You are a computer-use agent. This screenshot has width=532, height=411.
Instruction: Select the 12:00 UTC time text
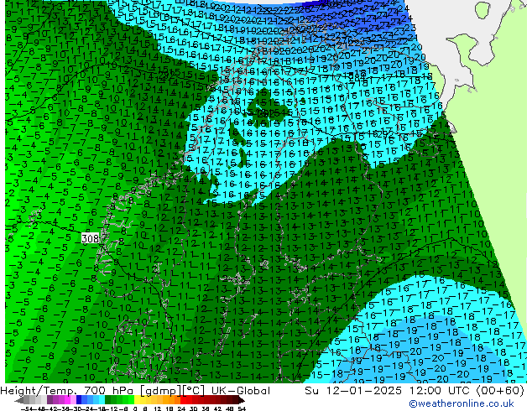pyautogui.click(x=441, y=391)
